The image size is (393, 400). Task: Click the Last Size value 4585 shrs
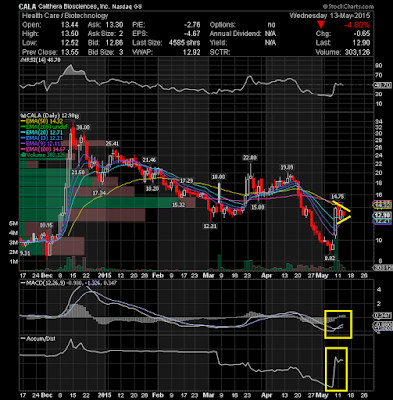(184, 43)
